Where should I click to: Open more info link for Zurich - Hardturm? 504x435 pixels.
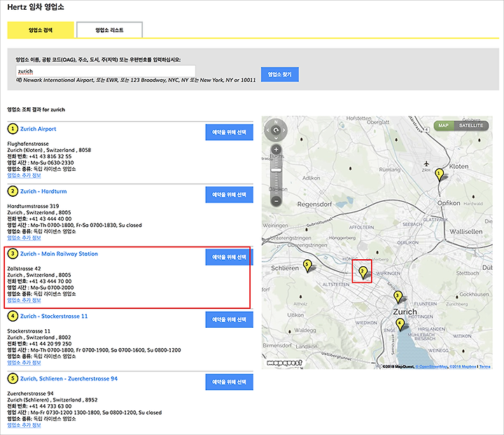pyautogui.click(x=24, y=237)
